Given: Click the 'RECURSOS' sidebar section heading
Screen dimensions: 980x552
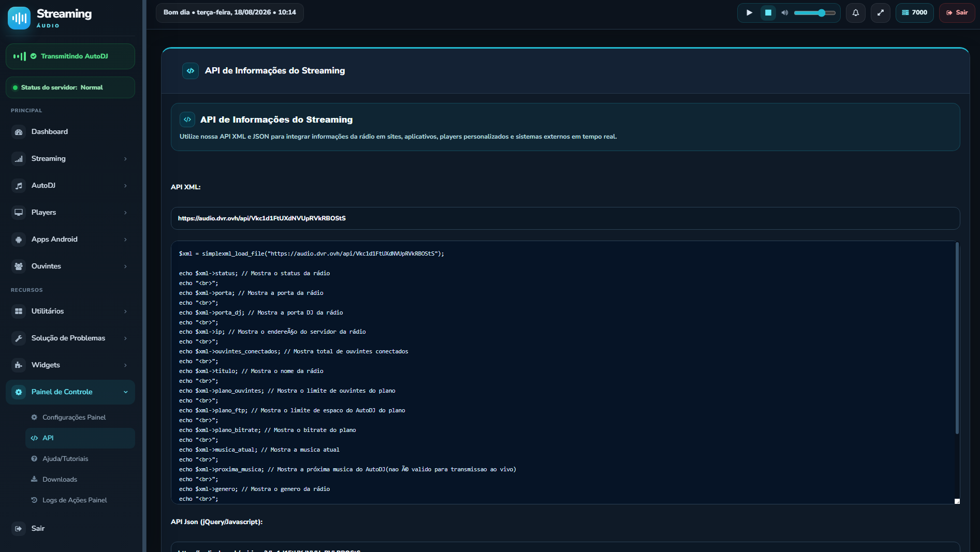Looking at the screenshot, I should (27, 290).
